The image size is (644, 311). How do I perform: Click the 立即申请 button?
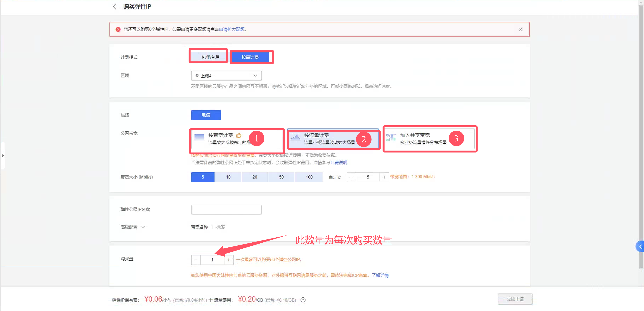515,299
